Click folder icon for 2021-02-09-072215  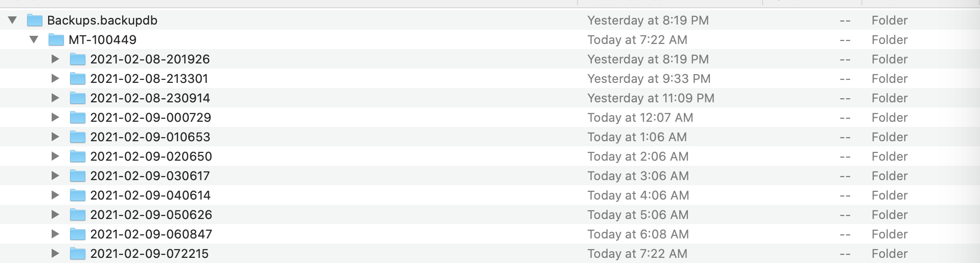[x=77, y=254]
